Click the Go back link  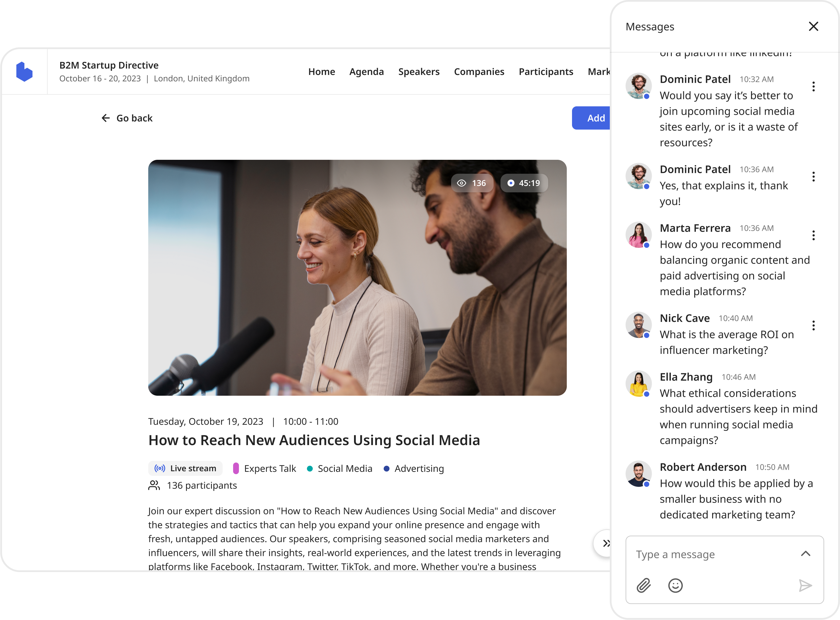click(127, 118)
